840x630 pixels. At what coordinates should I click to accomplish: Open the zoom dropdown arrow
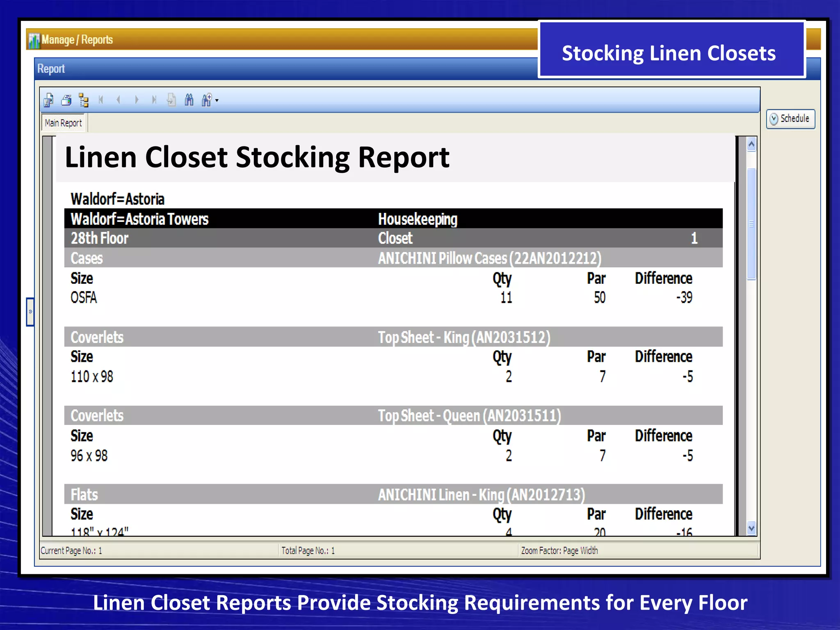(217, 100)
